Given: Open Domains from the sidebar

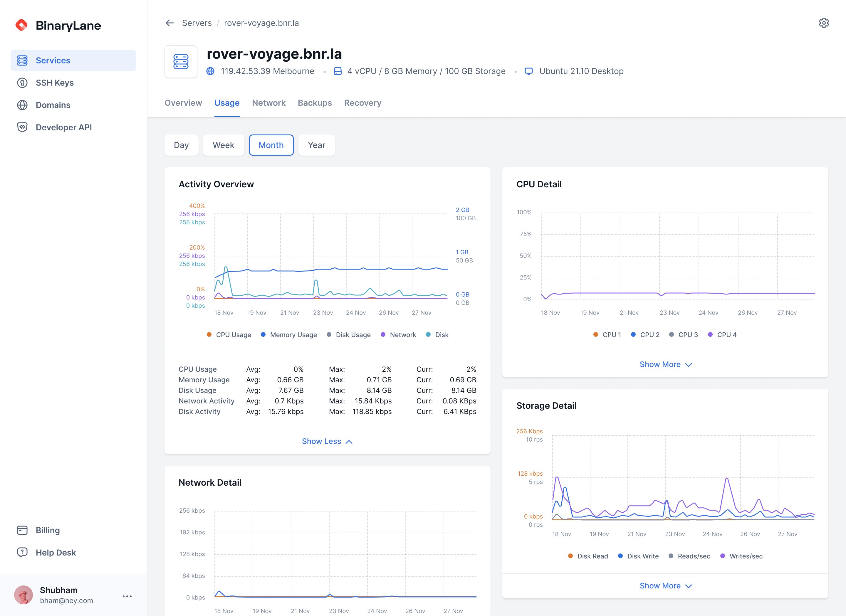Looking at the screenshot, I should click(53, 105).
